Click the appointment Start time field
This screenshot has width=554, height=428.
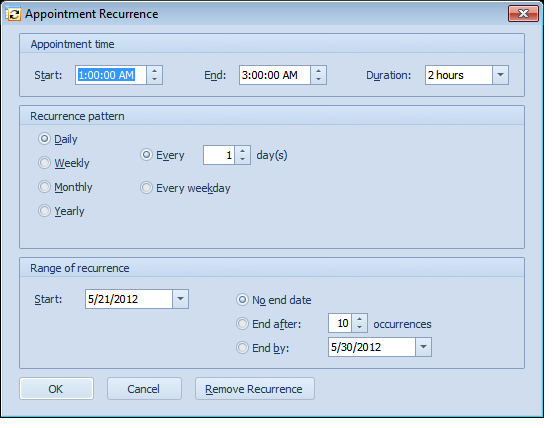point(111,75)
